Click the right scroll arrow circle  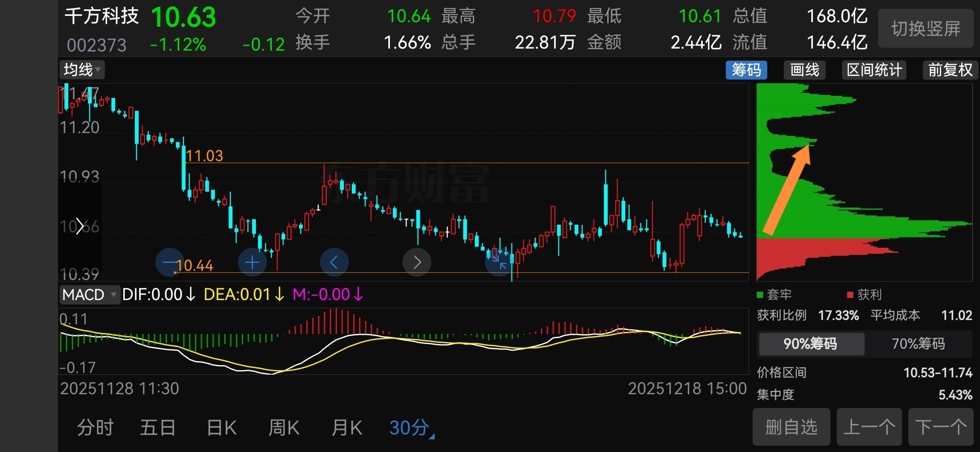click(x=417, y=262)
